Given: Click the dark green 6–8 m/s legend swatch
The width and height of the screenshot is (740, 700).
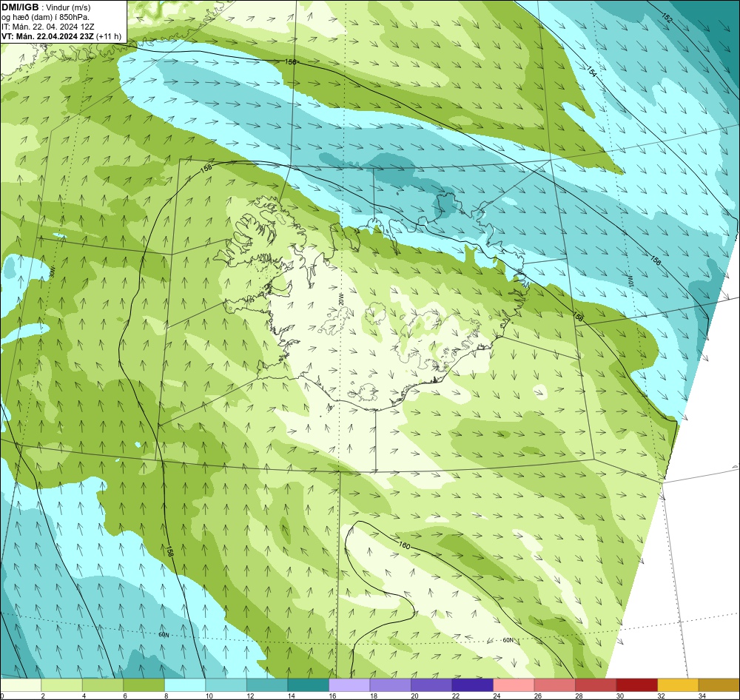Looking at the screenshot, I should tap(144, 684).
